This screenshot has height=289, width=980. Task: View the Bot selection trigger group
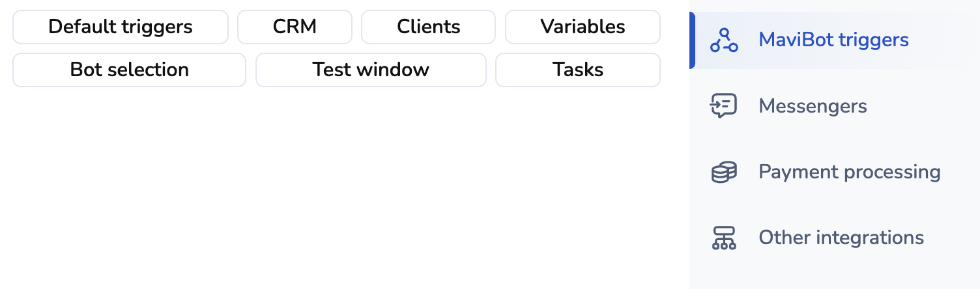129,70
